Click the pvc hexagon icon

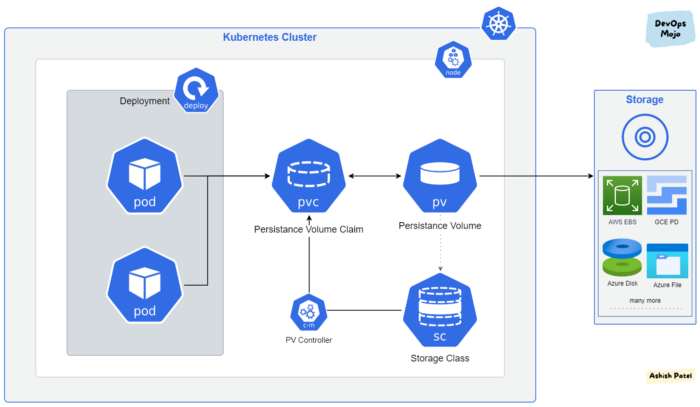[308, 176]
